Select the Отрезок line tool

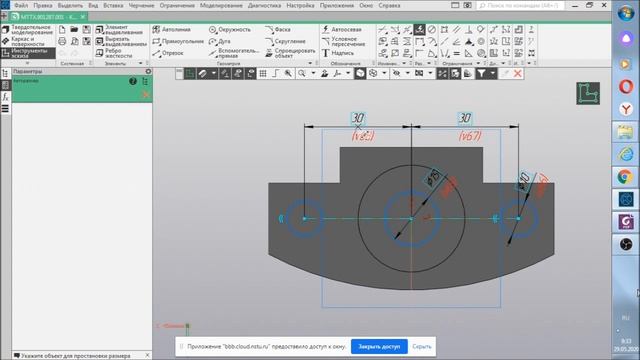168,53
